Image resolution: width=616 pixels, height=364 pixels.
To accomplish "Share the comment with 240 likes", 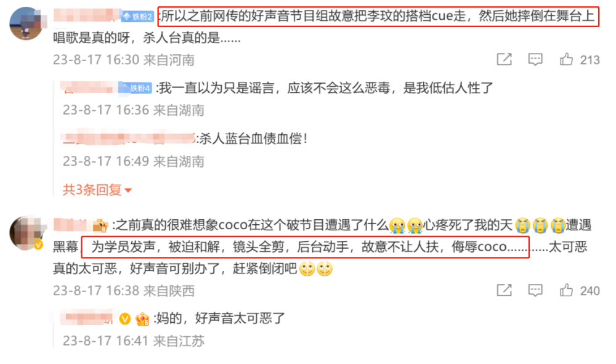I will pyautogui.click(x=504, y=291).
